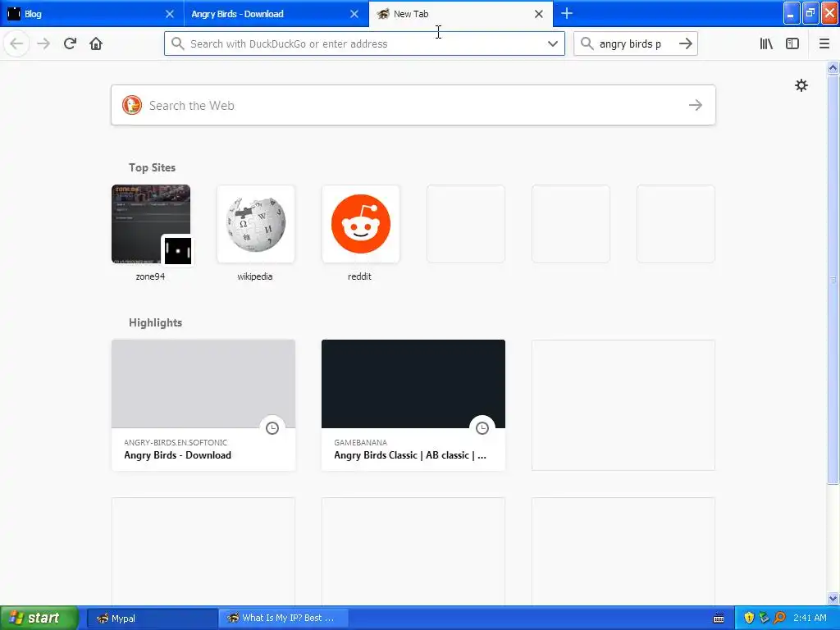This screenshot has height=630, width=840.
Task: Close the New Tab tab
Action: tap(539, 14)
